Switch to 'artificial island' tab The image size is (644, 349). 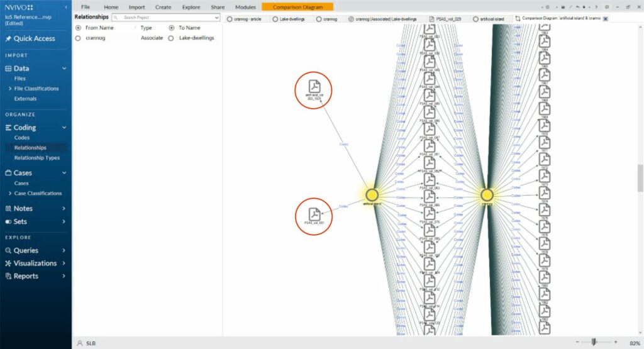point(489,19)
